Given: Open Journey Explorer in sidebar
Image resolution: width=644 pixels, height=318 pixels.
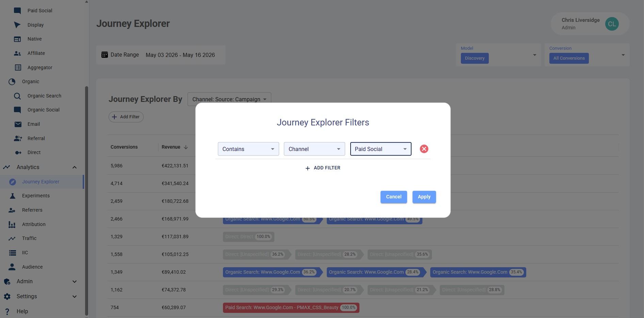Looking at the screenshot, I should pyautogui.click(x=42, y=182).
